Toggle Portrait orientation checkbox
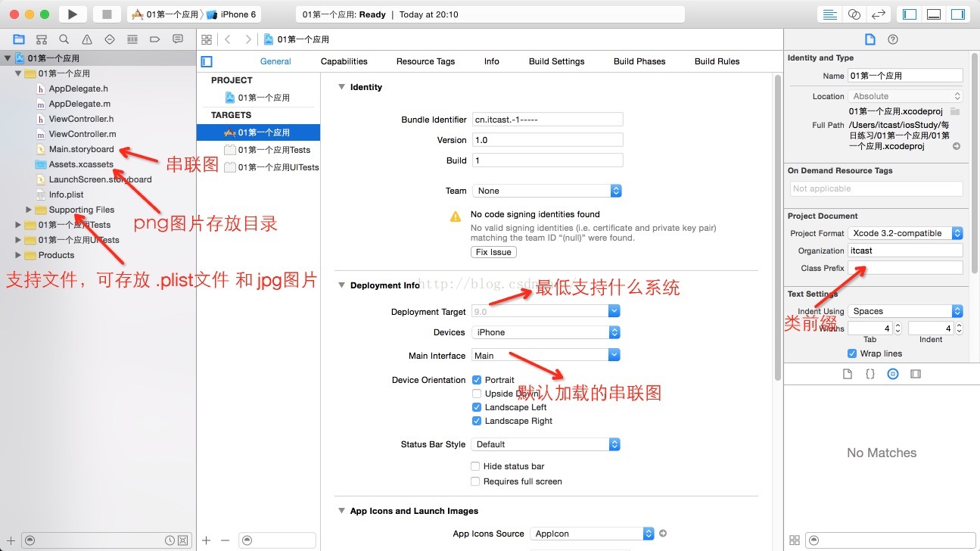Viewport: 980px width, 551px height. click(x=477, y=380)
